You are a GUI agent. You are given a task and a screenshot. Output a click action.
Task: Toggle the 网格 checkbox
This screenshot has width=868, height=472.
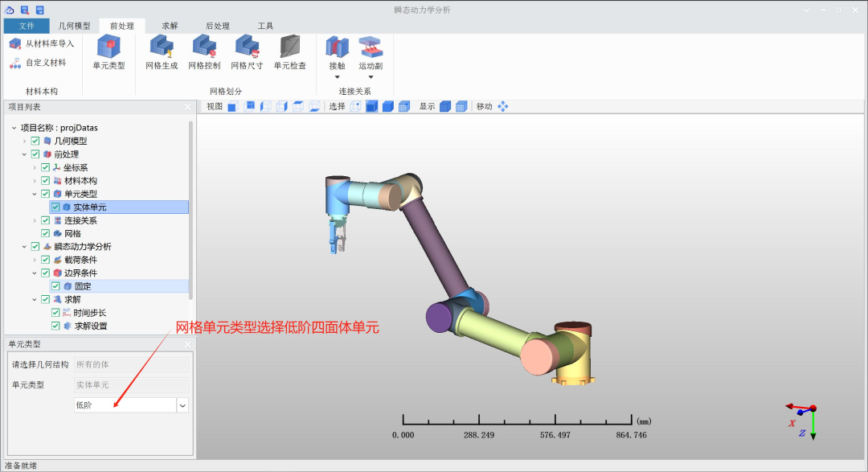point(45,234)
